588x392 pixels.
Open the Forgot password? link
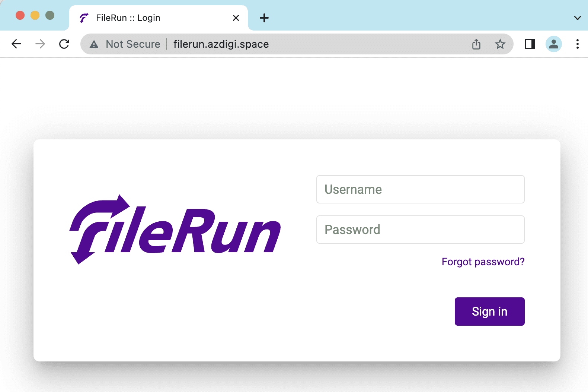[483, 262]
